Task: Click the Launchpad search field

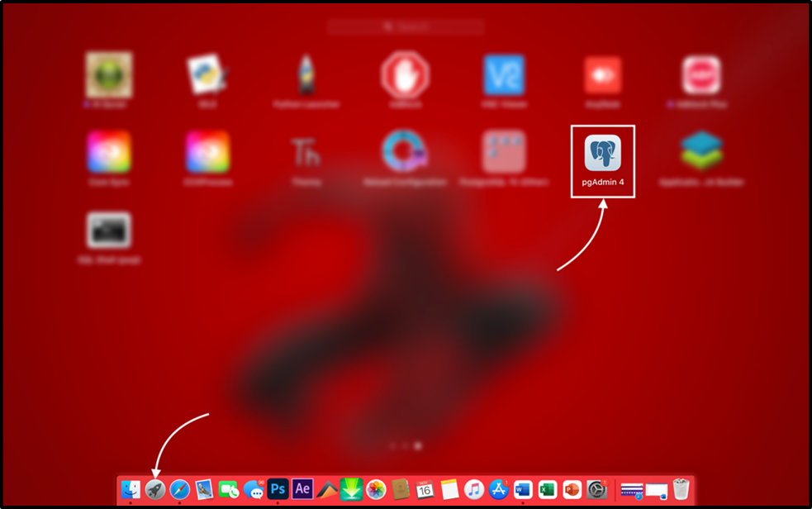Action: (406, 26)
